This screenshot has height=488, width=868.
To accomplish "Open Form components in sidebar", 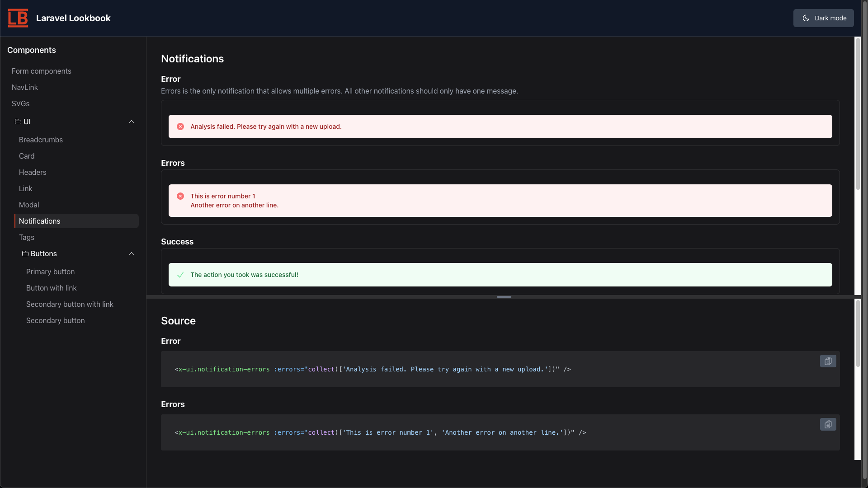I will (42, 71).
